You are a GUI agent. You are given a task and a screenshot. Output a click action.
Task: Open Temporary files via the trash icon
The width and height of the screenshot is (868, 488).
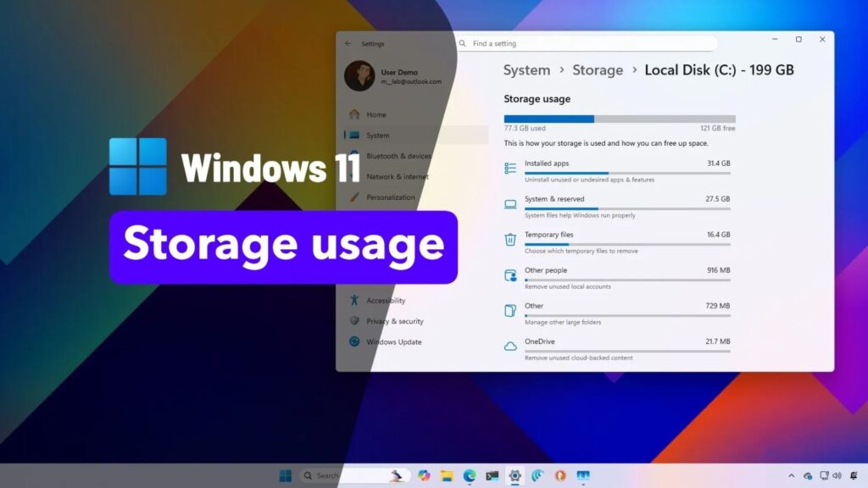[510, 240]
